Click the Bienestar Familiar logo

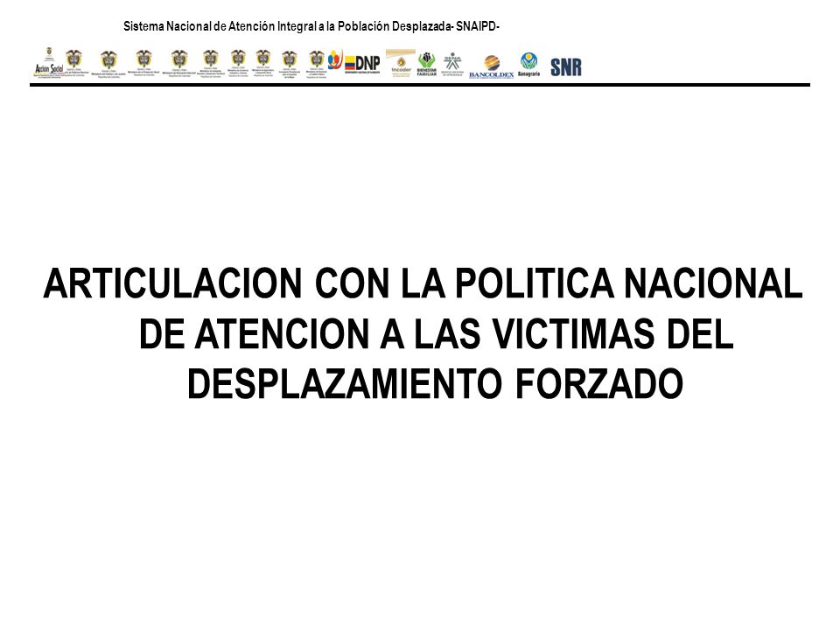(x=427, y=64)
